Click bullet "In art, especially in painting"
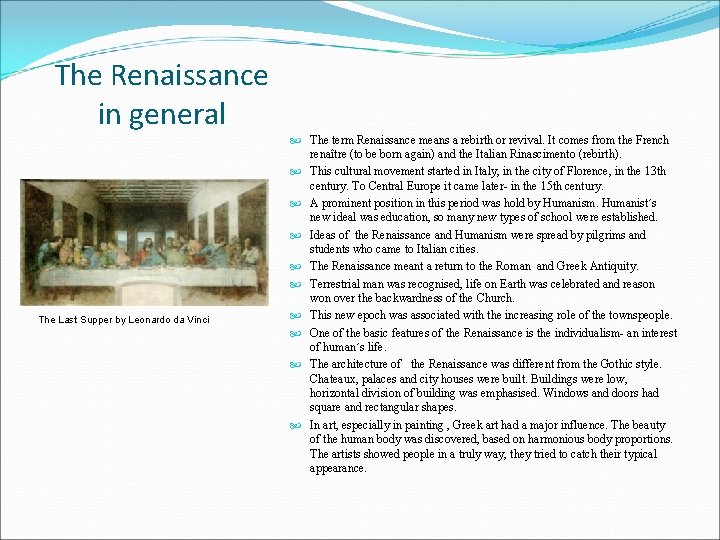The width and height of the screenshot is (720, 540). (491, 446)
